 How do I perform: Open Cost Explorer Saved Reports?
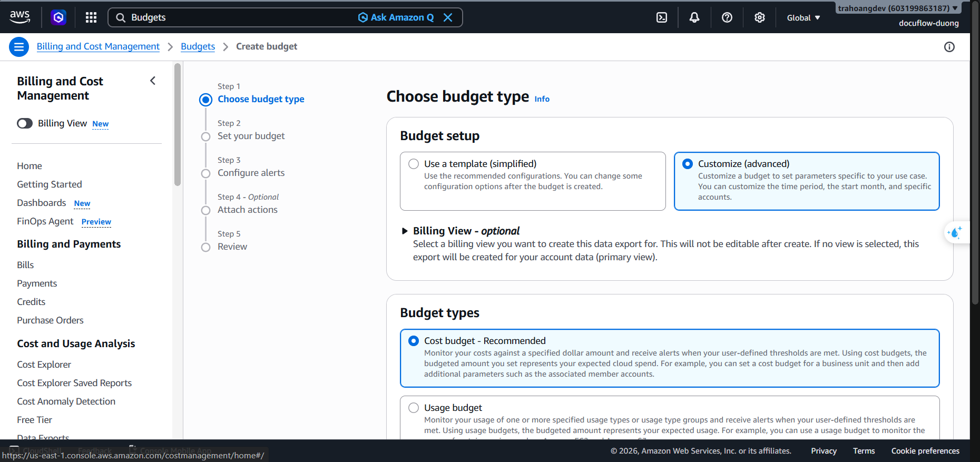[x=74, y=383]
